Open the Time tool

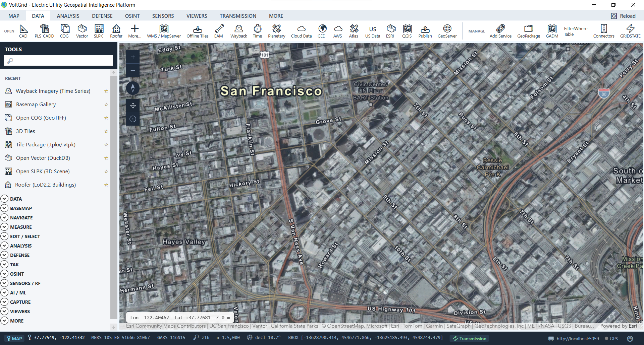258,31
